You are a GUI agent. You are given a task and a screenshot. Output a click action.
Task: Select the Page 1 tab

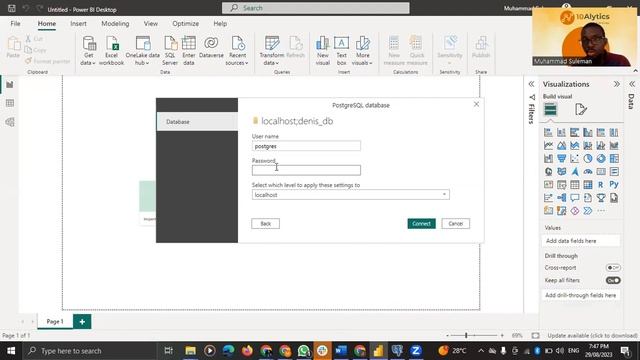coord(55,322)
